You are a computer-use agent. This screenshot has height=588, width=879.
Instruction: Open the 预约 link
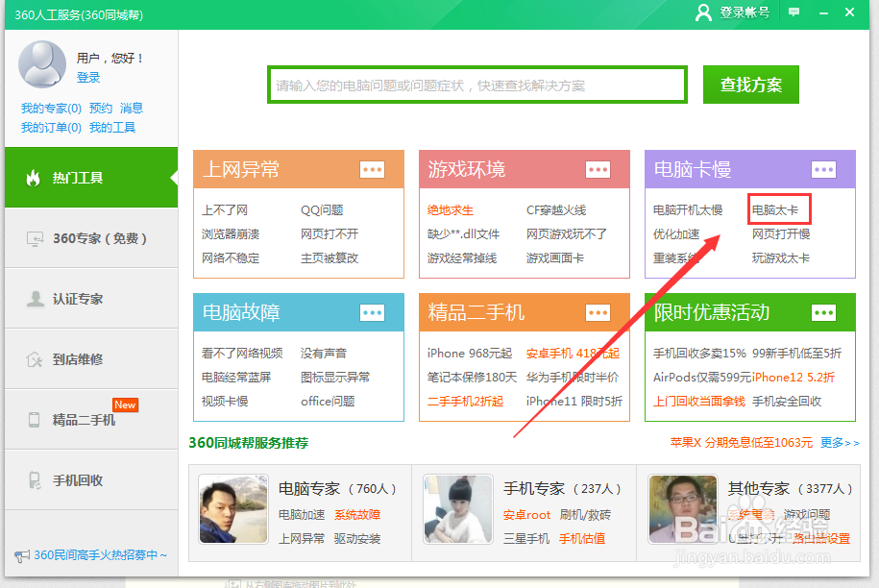point(101,109)
